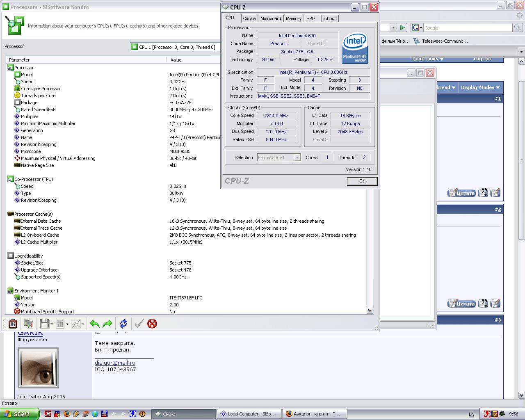Open the SPD tab in CPU-Z
Screen dimensions: 525x420
click(x=311, y=18)
